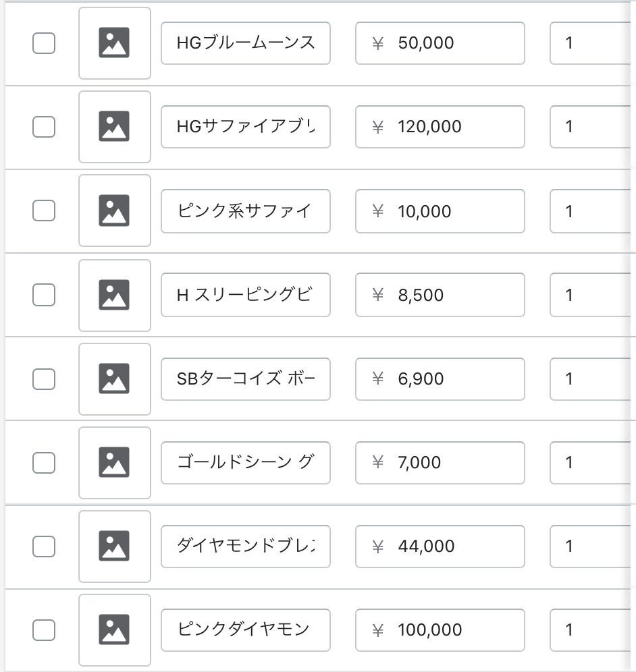Click image placeholder for HGサファイアブ row
Screen dimensions: 636x672
click(115, 127)
